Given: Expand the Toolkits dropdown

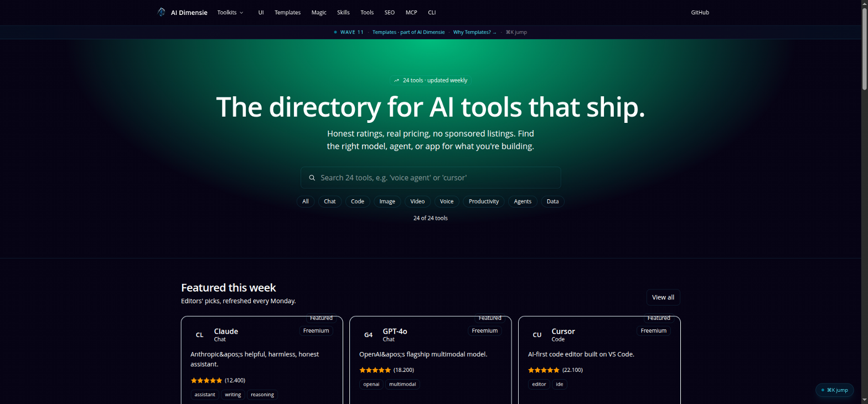Looking at the screenshot, I should tap(230, 12).
